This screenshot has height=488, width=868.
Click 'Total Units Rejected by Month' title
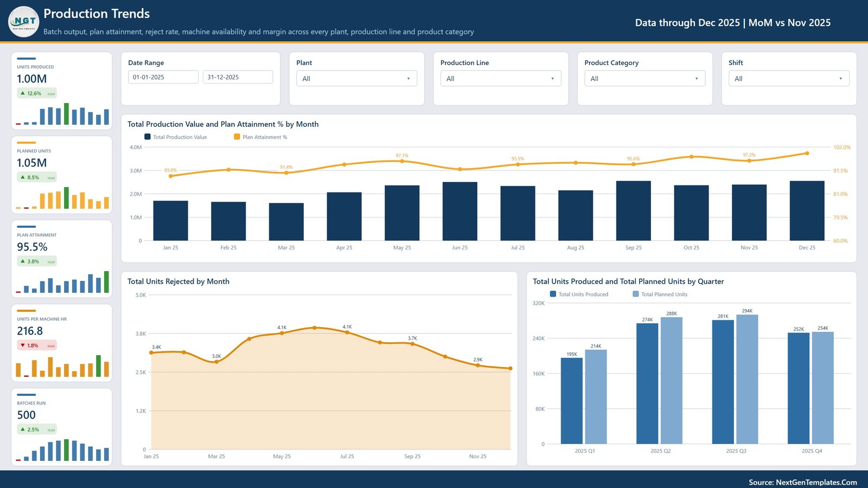point(178,281)
